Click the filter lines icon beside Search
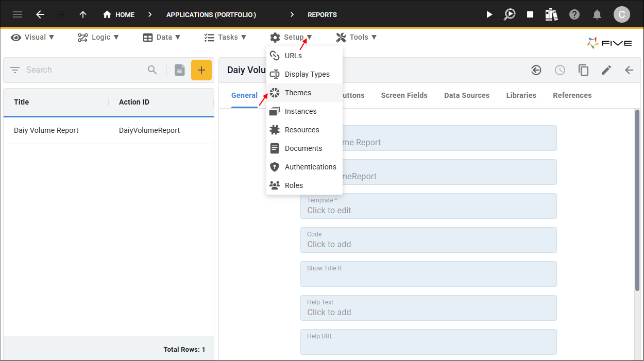The image size is (644, 361). click(x=15, y=70)
